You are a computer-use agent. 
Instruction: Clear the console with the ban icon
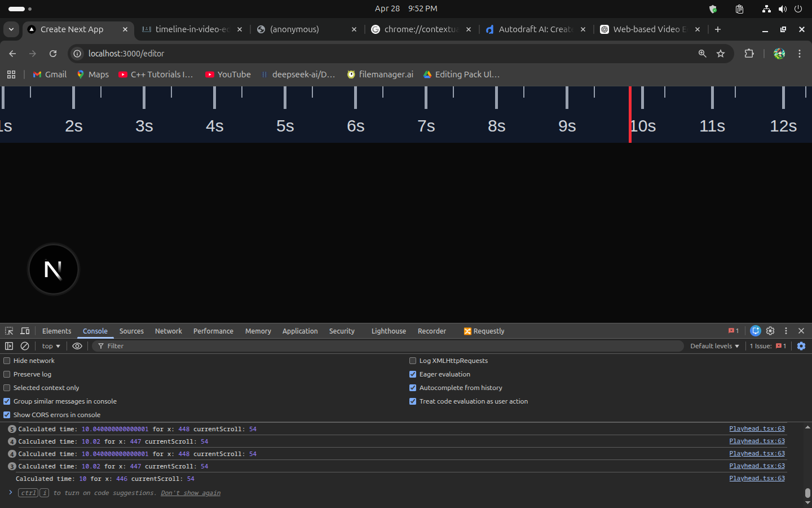(x=25, y=346)
